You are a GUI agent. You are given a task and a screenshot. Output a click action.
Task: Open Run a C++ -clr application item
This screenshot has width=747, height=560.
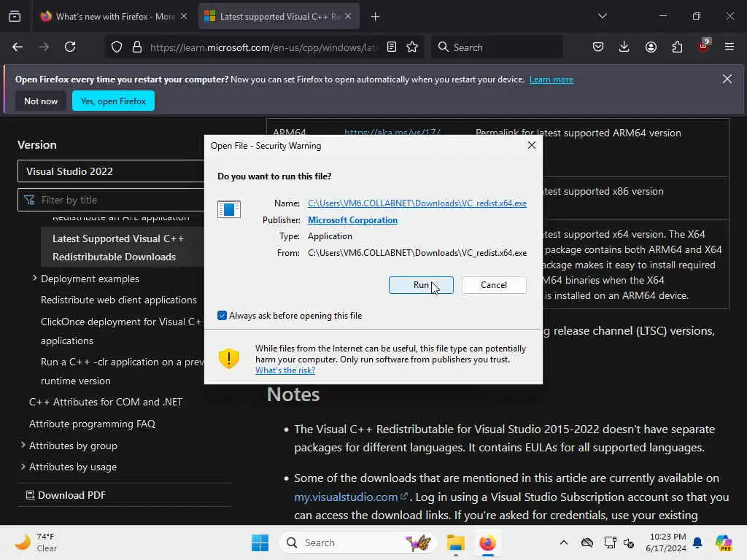[x=122, y=371]
